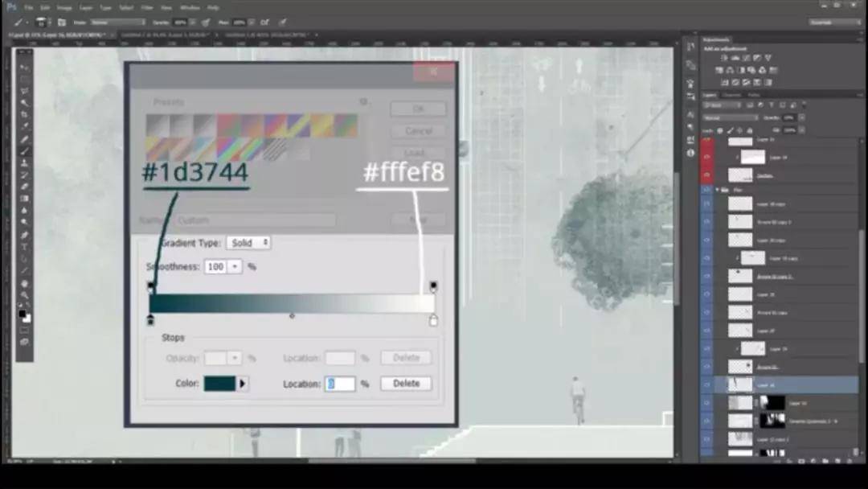The image size is (868, 489).
Task: Open the Image menu in menu bar
Action: (63, 7)
